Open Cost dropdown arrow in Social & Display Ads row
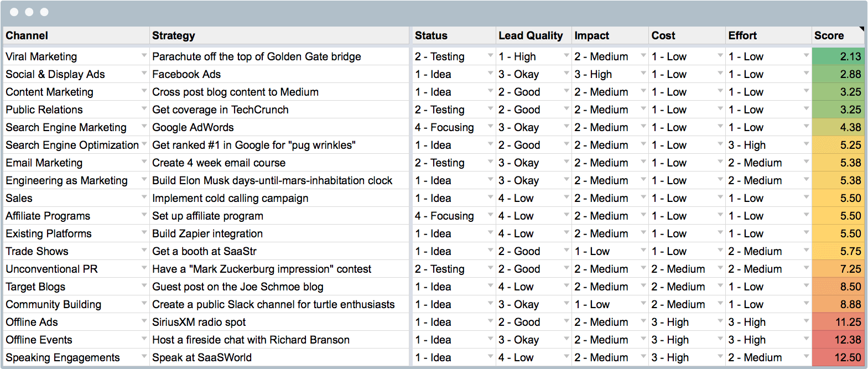 (x=720, y=73)
